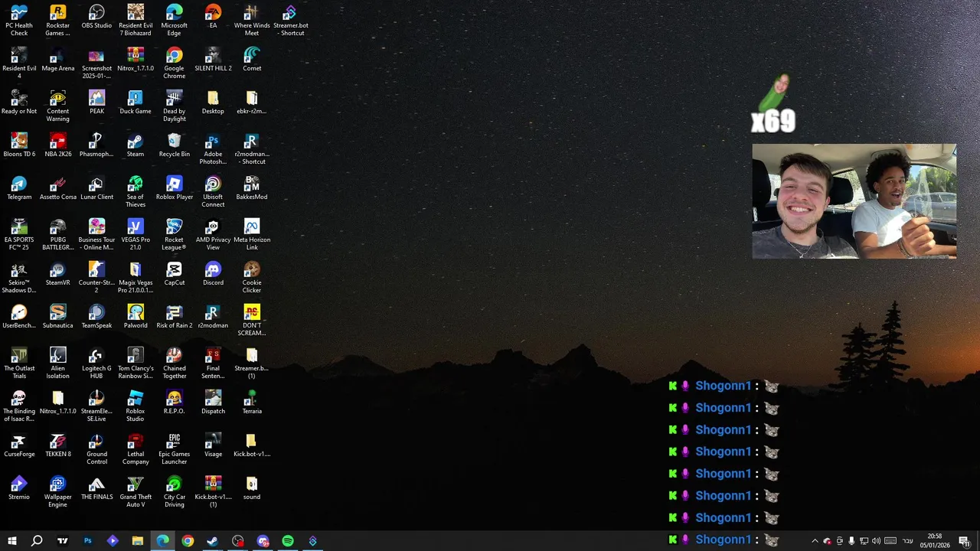Open the Windows Start menu
This screenshot has width=980, height=551.
(x=12, y=541)
